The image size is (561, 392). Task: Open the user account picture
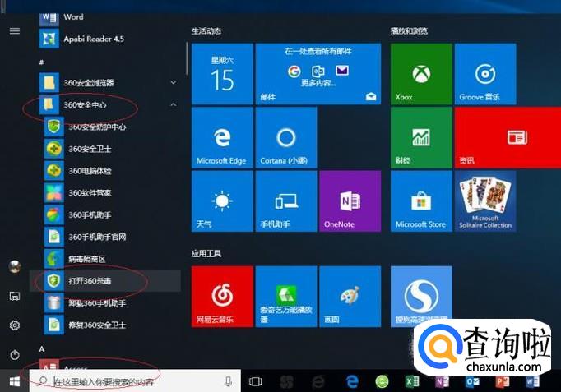(15, 266)
